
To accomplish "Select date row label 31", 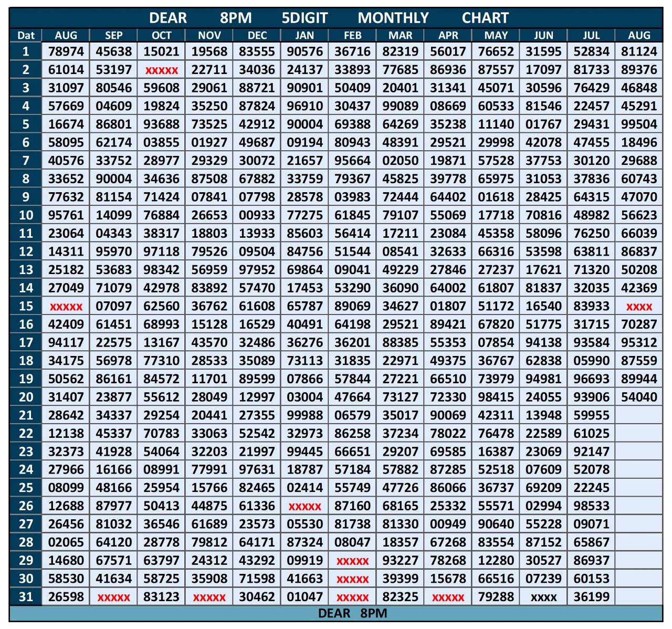I will [26, 597].
